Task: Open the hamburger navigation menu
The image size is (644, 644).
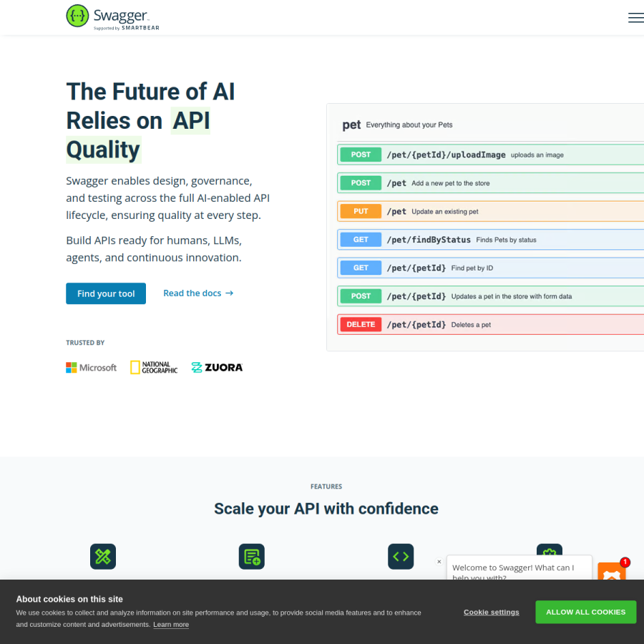Action: point(636,18)
